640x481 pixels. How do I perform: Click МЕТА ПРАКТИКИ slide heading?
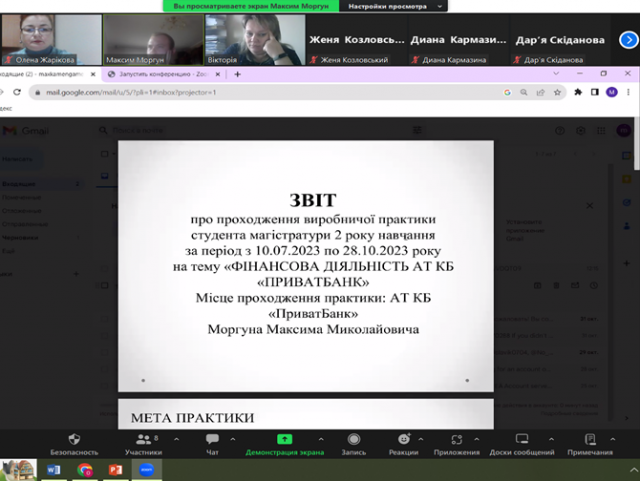tap(192, 418)
